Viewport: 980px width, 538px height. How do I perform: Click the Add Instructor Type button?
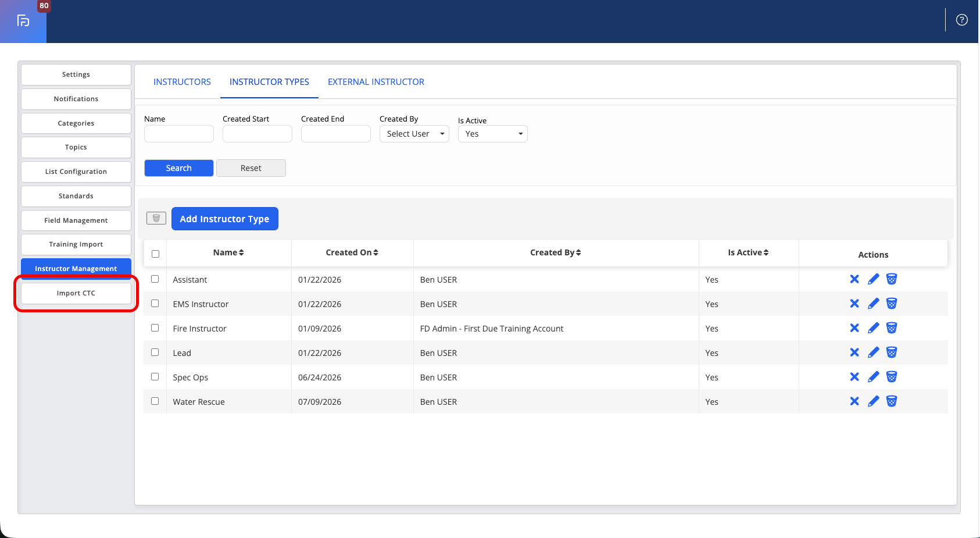pos(225,219)
